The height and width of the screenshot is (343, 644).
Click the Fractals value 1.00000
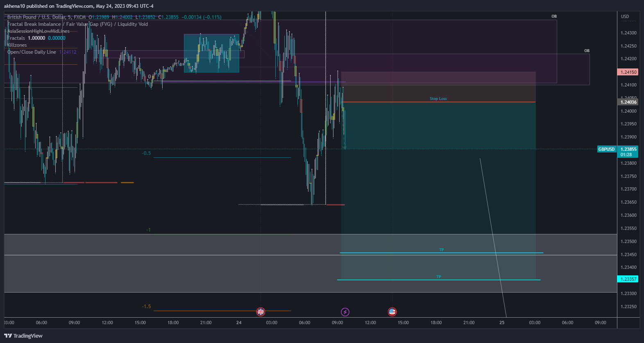pyautogui.click(x=36, y=38)
